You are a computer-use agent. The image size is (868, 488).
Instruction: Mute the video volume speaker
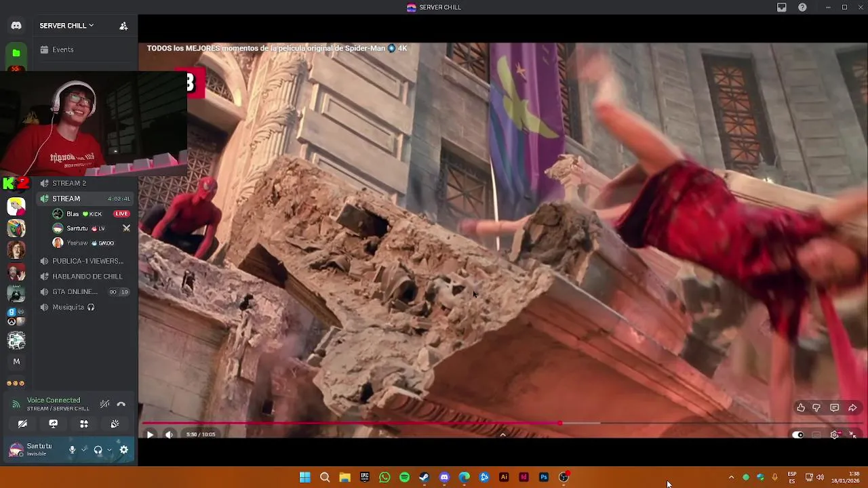(x=169, y=434)
